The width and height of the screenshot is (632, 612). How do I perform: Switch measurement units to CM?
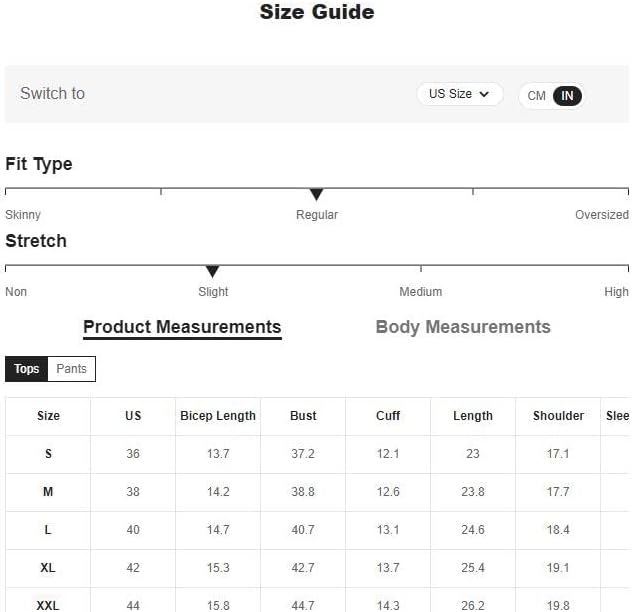click(x=537, y=96)
